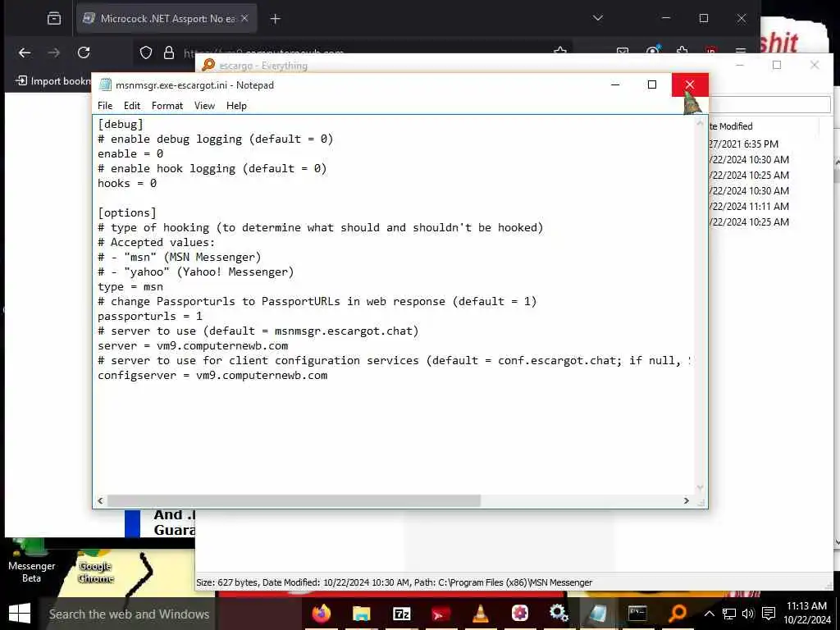Open the red arrow app on taskbar
This screenshot has width=840, height=630.
coord(441,614)
